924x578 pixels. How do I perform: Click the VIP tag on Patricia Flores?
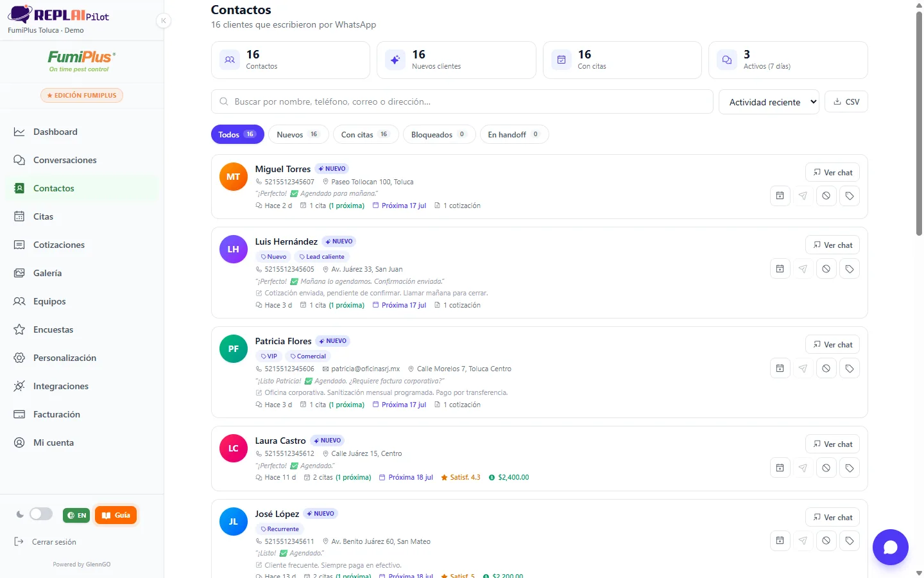[x=269, y=356]
